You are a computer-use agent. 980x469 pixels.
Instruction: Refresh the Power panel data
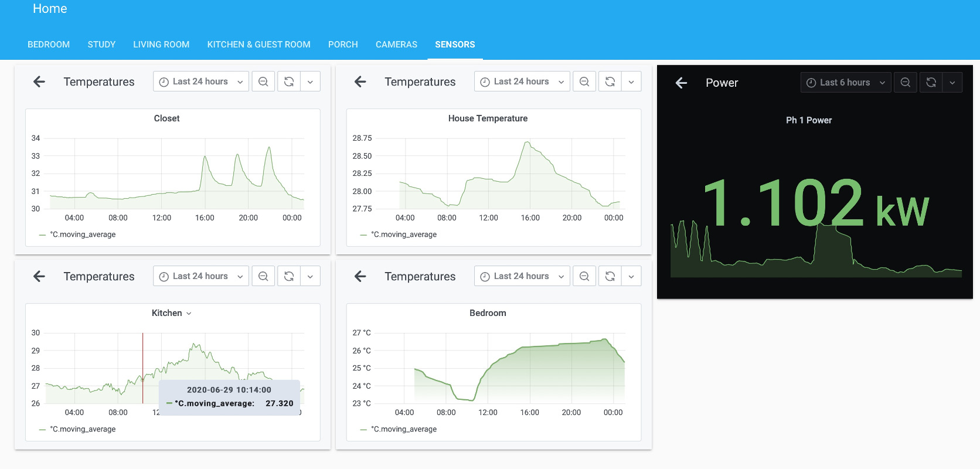pyautogui.click(x=931, y=83)
